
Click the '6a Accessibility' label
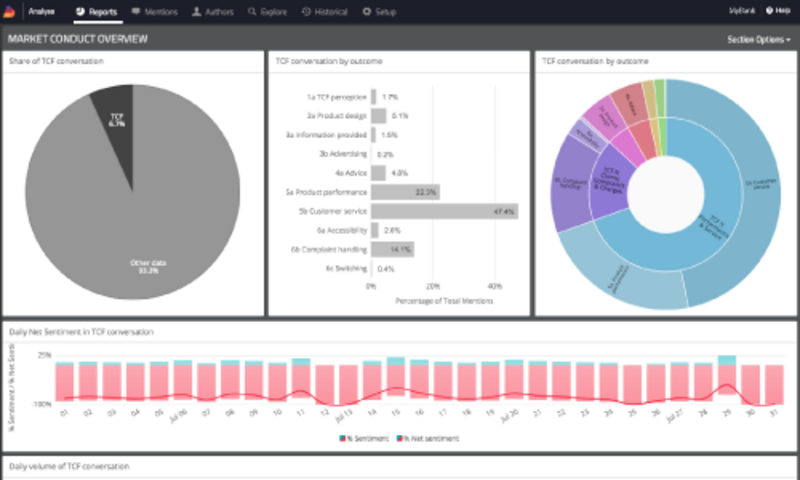pyautogui.click(x=342, y=231)
